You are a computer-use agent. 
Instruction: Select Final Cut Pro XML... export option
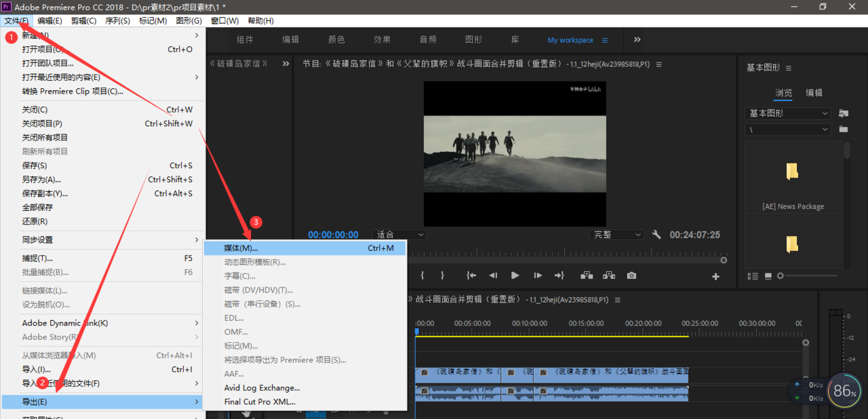(260, 401)
